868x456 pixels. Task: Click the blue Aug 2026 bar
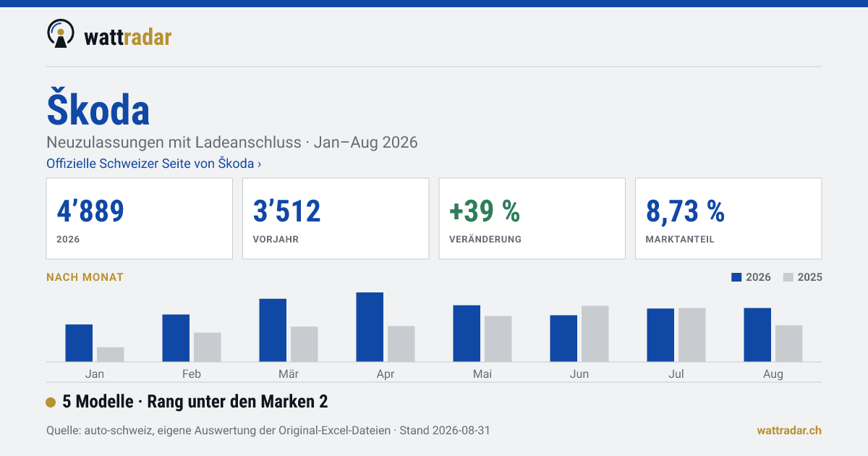(757, 335)
